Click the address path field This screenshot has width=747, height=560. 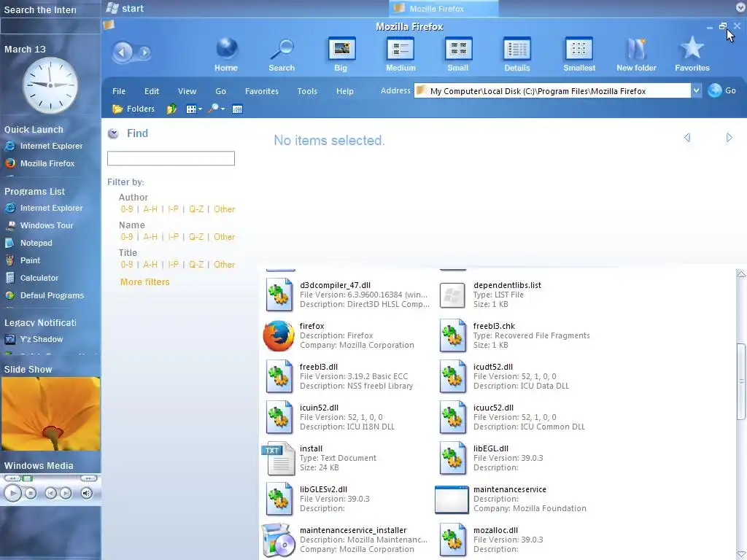point(552,90)
